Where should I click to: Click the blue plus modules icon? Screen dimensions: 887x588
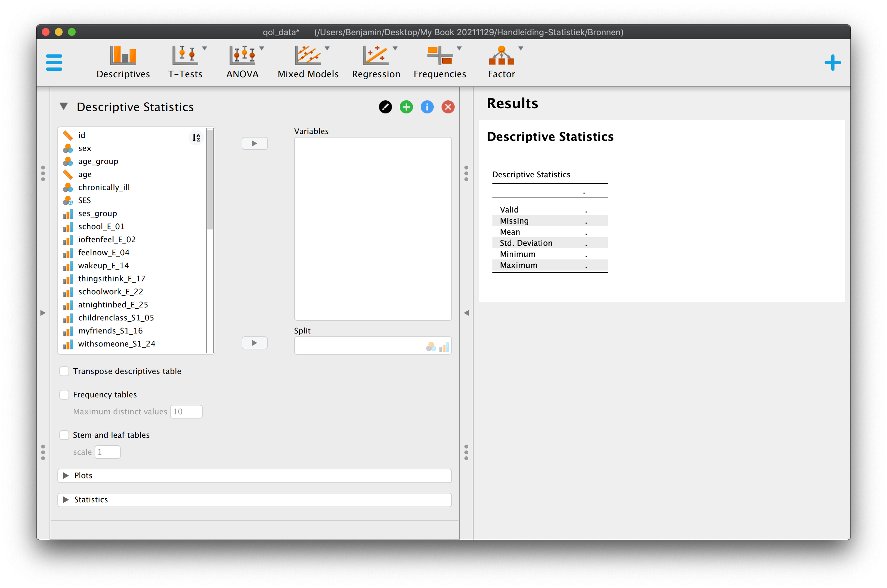click(x=833, y=63)
